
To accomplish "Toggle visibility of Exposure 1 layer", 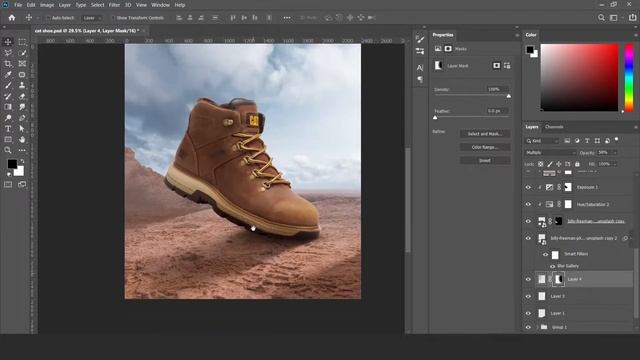I will [528, 187].
